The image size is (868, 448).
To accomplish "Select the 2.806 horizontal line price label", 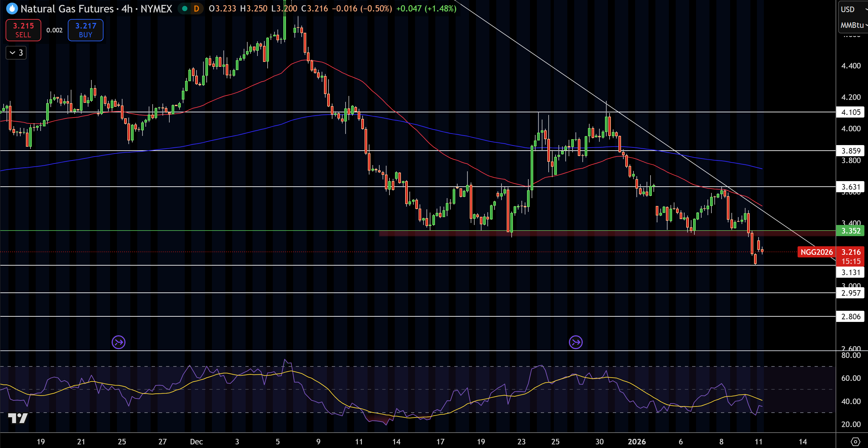I will (x=851, y=316).
